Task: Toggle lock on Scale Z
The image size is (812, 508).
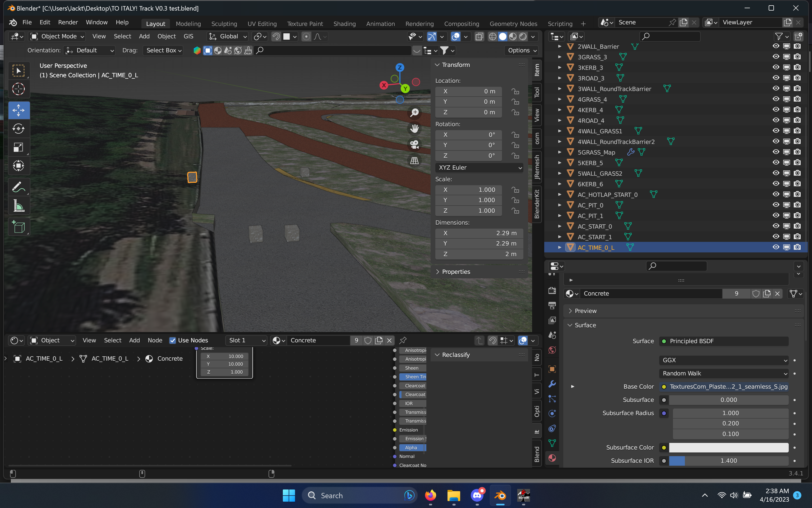Action: point(515,211)
